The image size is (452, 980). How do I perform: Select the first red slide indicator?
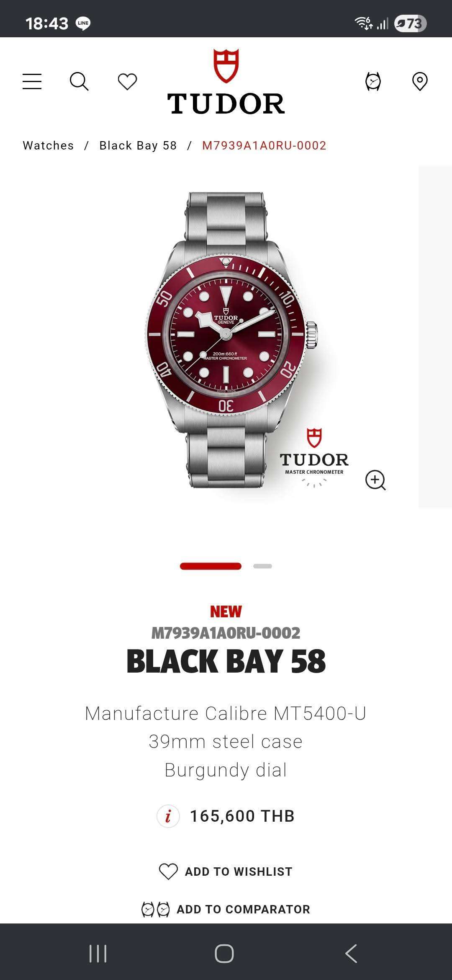(211, 566)
